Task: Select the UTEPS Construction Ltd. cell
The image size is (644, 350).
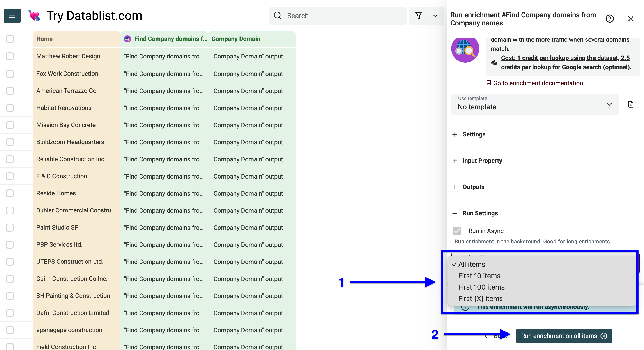Action: pyautogui.click(x=76, y=262)
